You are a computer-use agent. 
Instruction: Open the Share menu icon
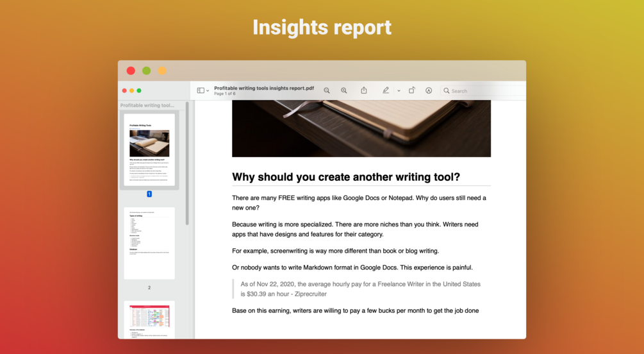(364, 90)
